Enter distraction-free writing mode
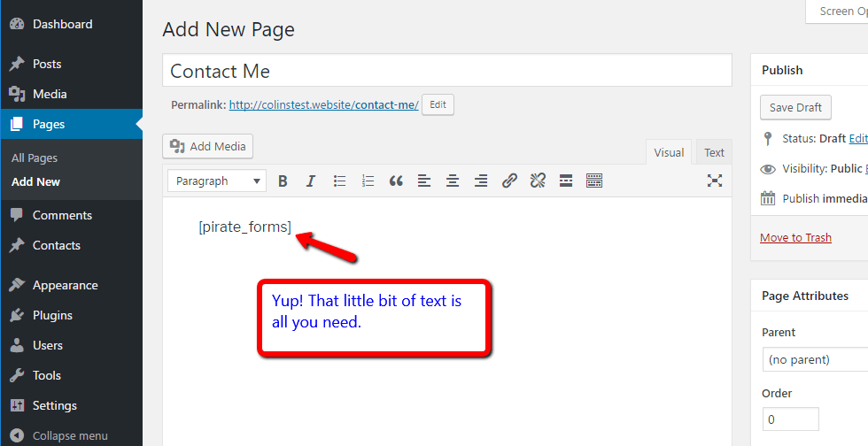The image size is (868, 446). tap(715, 181)
